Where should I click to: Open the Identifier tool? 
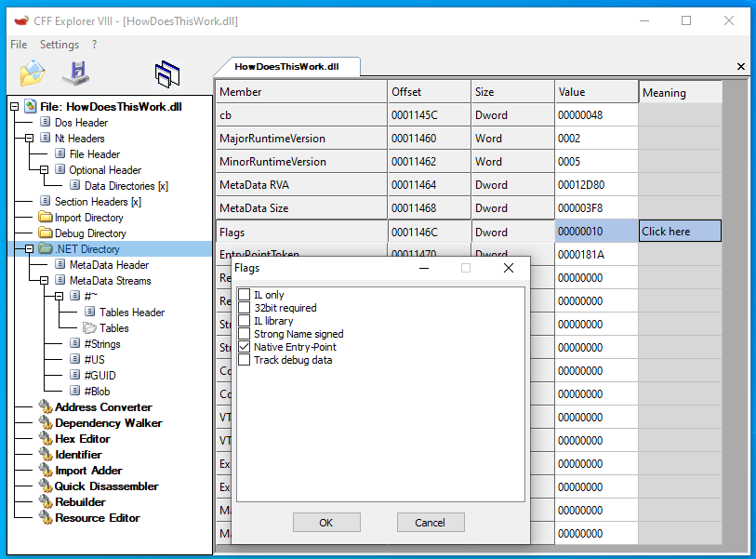(78, 455)
